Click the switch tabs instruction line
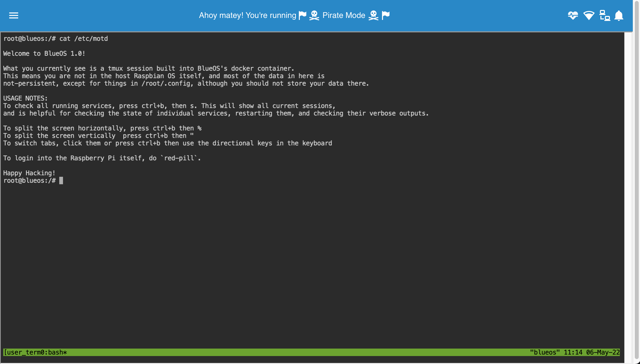The width and height of the screenshot is (640, 364). [x=168, y=143]
